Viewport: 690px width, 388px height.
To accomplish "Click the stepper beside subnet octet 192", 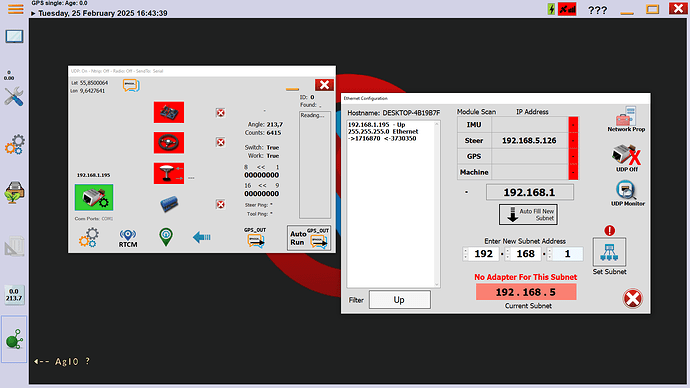I will pos(466,254).
